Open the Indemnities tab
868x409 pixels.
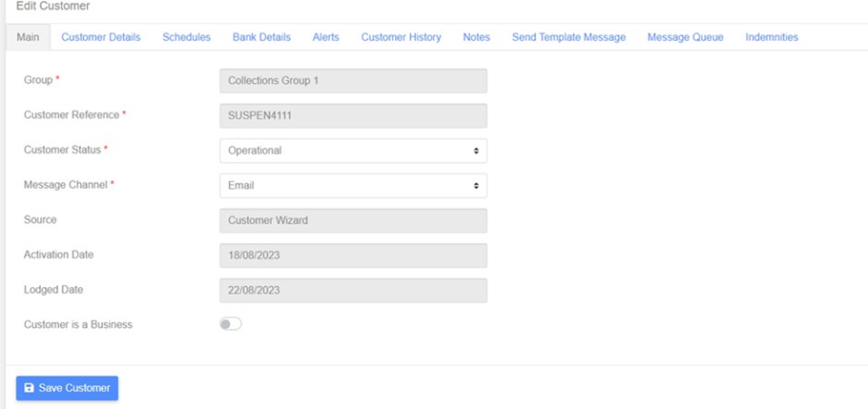[x=772, y=37]
